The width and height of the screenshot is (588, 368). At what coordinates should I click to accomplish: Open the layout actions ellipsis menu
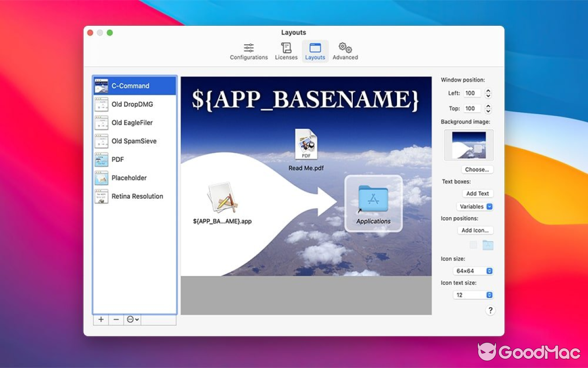[133, 320]
